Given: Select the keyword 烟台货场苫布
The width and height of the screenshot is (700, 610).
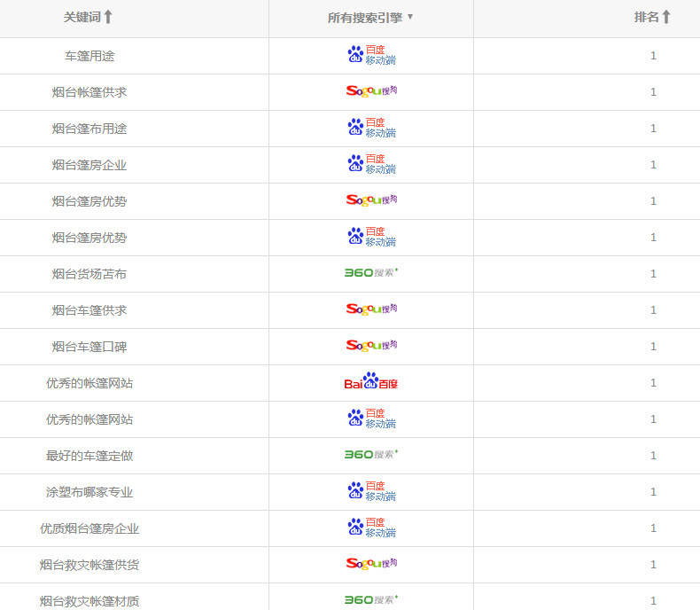Looking at the screenshot, I should point(89,274).
